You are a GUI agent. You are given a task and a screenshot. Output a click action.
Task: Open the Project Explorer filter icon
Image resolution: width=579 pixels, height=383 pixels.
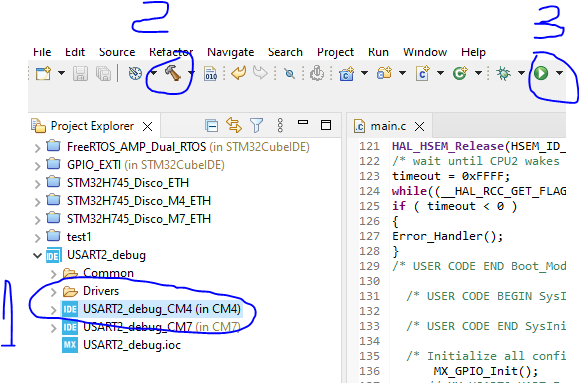tap(256, 125)
